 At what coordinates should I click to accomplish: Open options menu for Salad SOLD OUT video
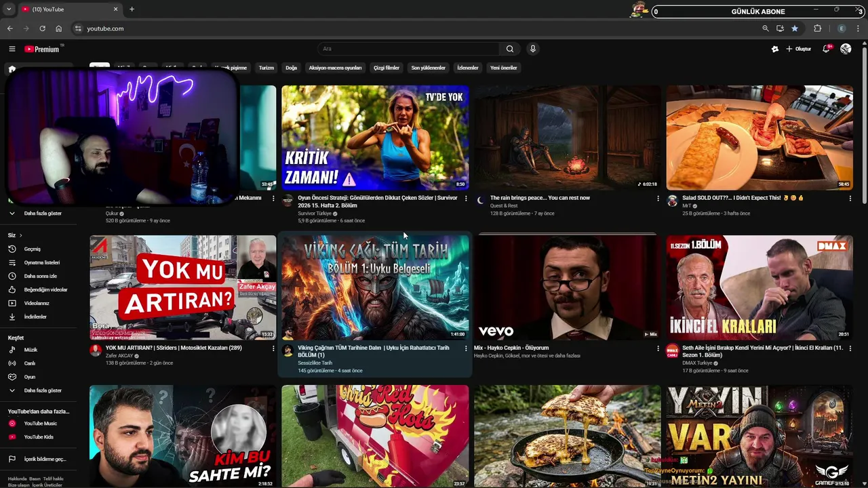[850, 199]
